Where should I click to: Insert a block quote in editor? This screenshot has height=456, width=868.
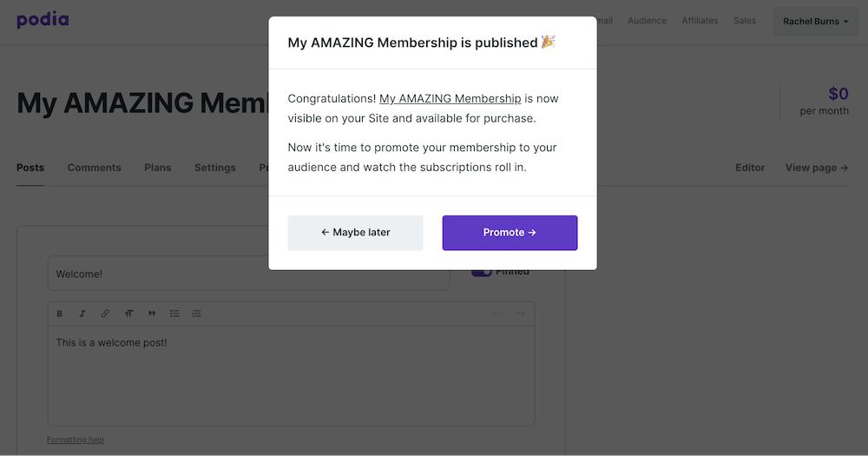[x=152, y=314]
